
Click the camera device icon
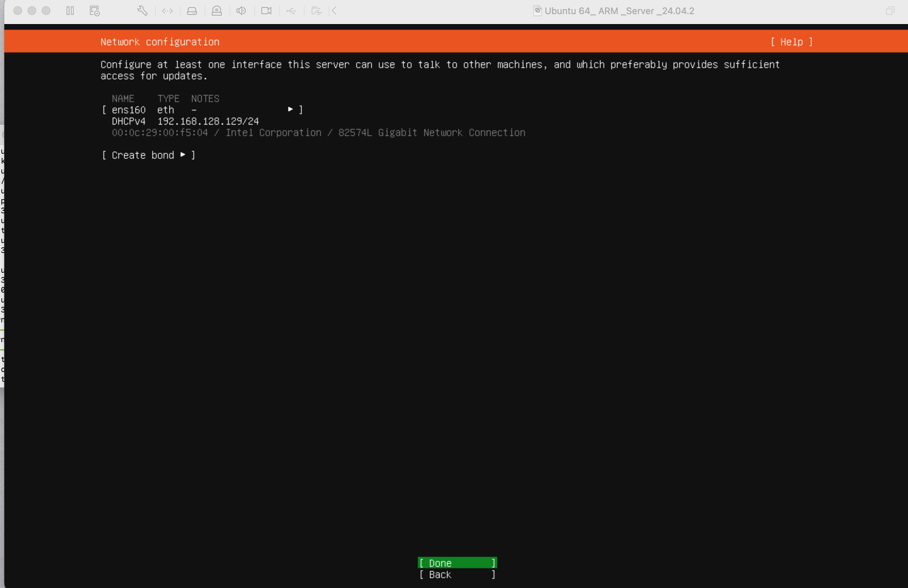266,11
